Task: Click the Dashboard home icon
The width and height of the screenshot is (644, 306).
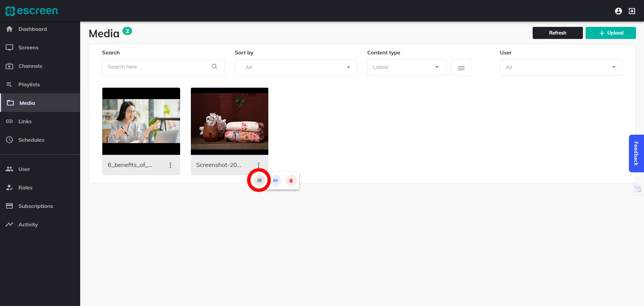Action: (x=9, y=29)
